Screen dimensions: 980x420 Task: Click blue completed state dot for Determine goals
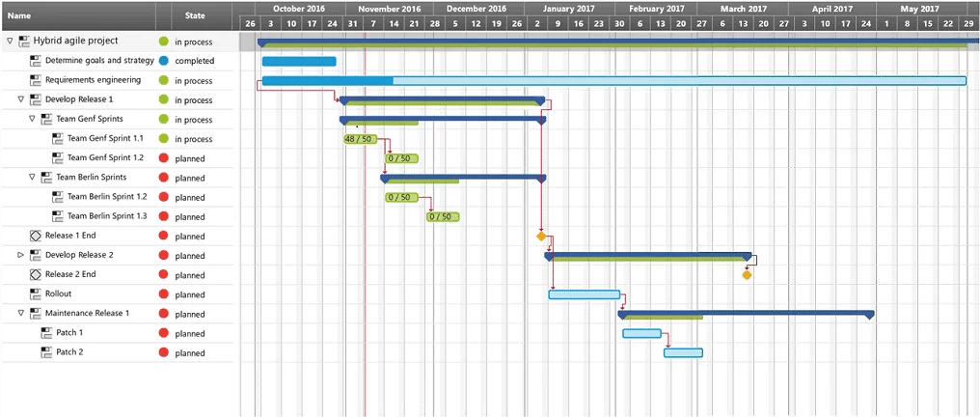164,62
